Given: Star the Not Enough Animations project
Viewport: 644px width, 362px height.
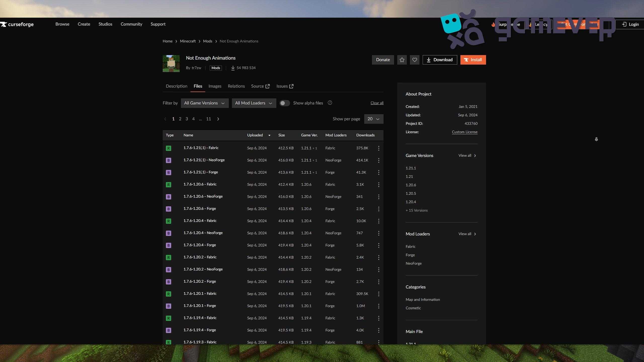Looking at the screenshot, I should coord(402,60).
